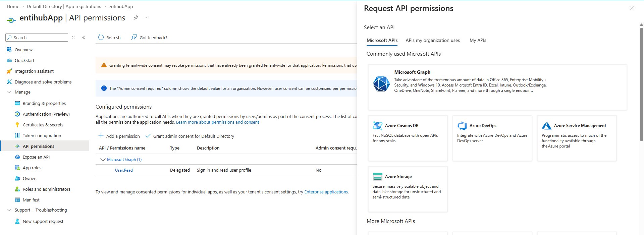Switch to Microsoft APIs tab
This screenshot has width=644, height=235.
click(382, 40)
